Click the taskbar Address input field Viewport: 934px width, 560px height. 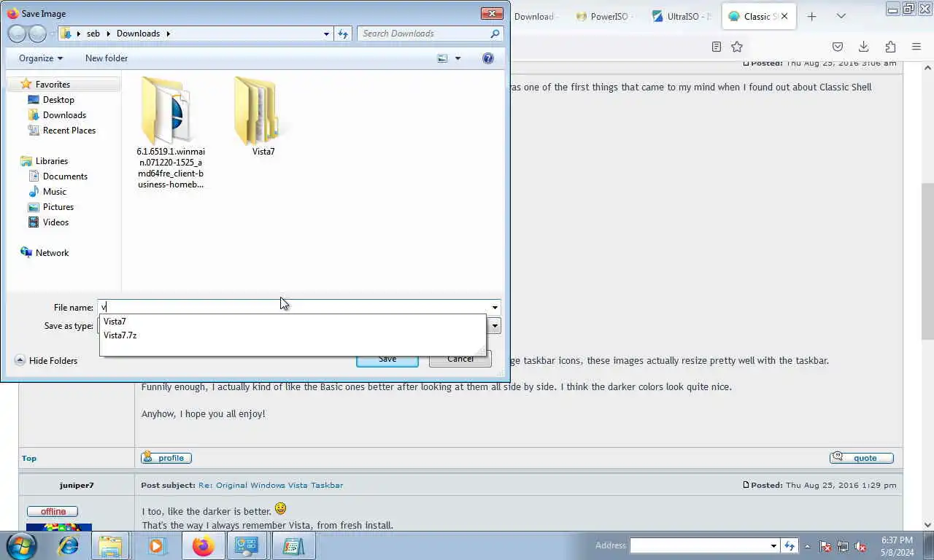700,545
